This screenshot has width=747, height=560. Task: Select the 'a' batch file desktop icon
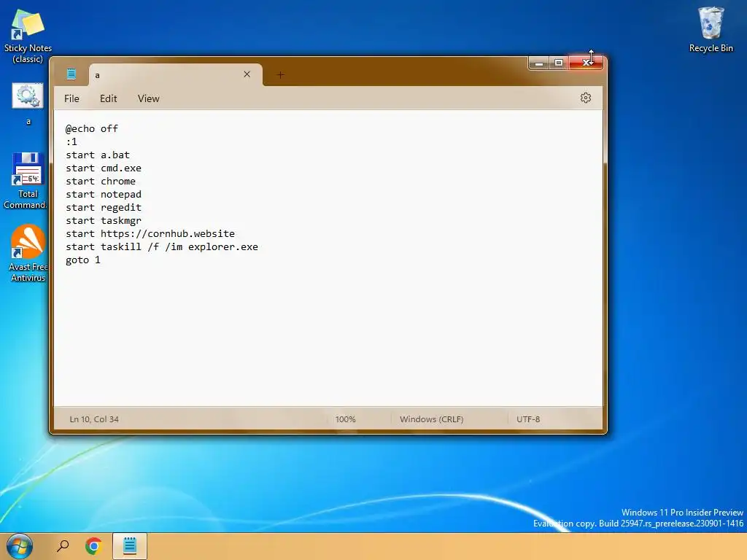(x=28, y=104)
